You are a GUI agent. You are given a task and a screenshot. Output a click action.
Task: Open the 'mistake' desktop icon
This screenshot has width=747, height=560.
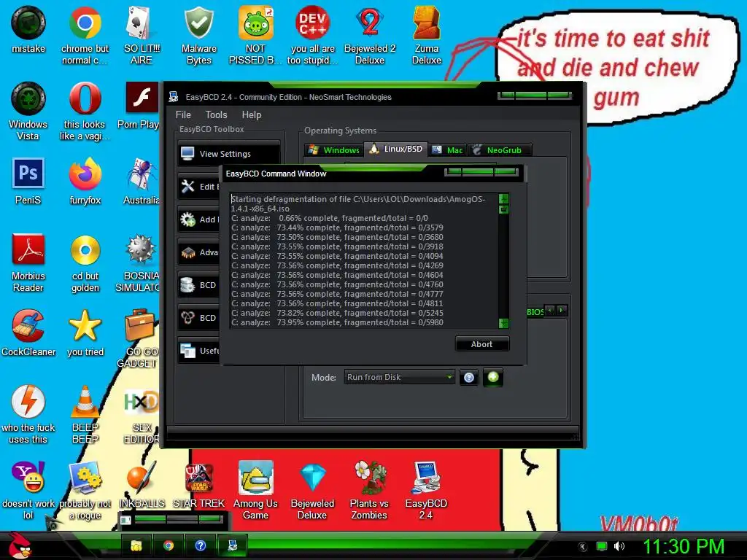[x=28, y=29]
